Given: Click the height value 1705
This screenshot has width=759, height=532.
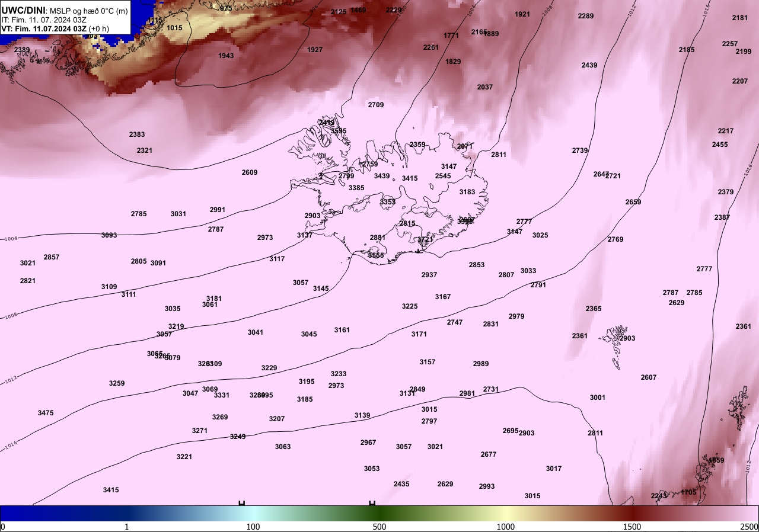Looking at the screenshot, I should [688, 492].
